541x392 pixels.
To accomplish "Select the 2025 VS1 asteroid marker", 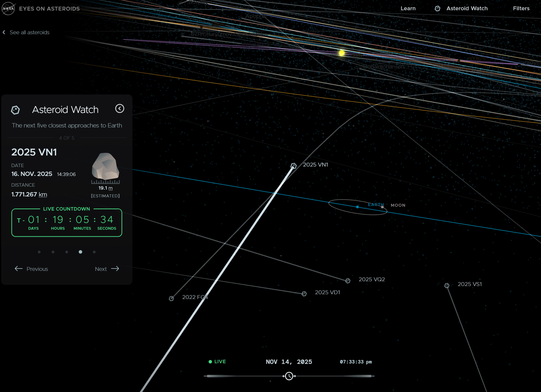I will pyautogui.click(x=447, y=285).
